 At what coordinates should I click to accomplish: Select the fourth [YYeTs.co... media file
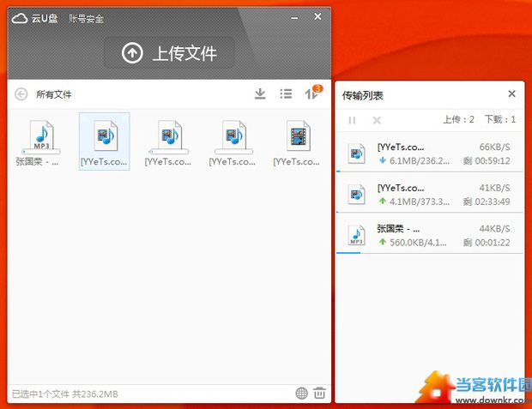coord(233,142)
